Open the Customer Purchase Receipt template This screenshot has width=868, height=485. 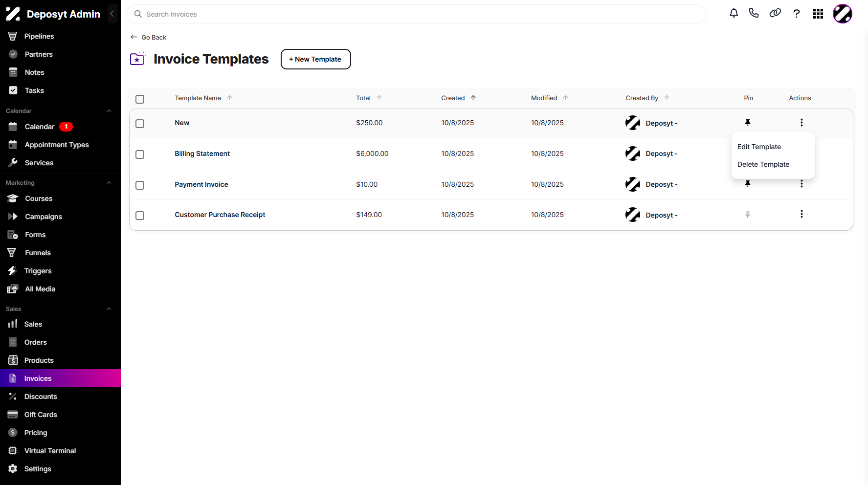(220, 215)
